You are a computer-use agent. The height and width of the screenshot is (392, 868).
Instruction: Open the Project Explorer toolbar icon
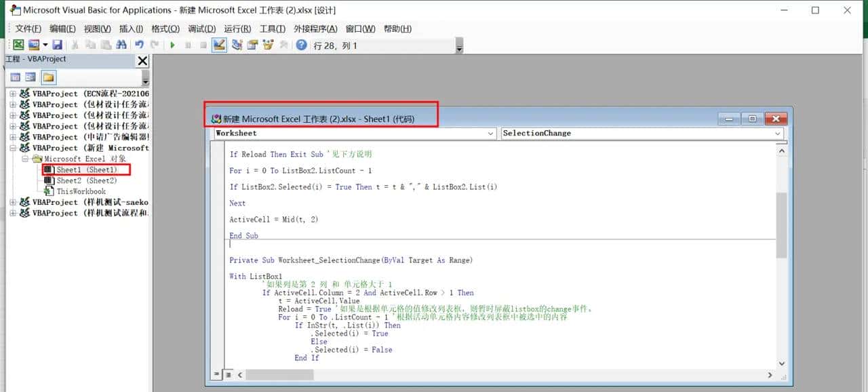[x=237, y=45]
